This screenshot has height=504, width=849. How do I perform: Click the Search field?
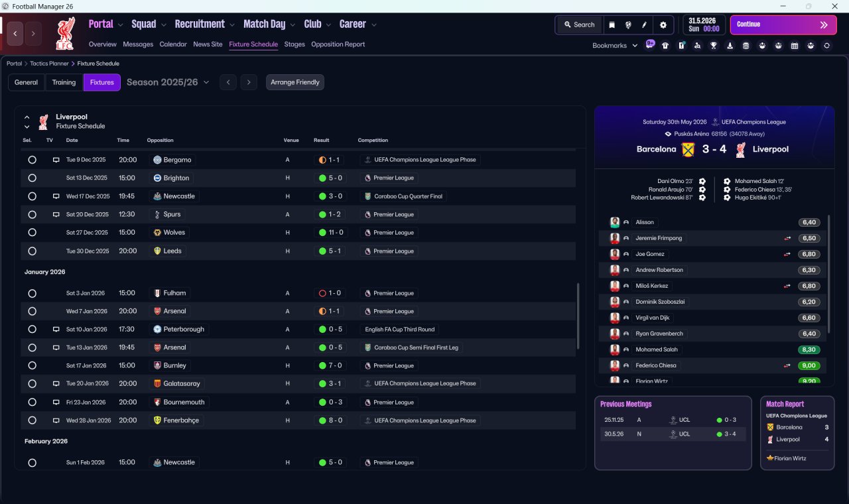pyautogui.click(x=579, y=25)
